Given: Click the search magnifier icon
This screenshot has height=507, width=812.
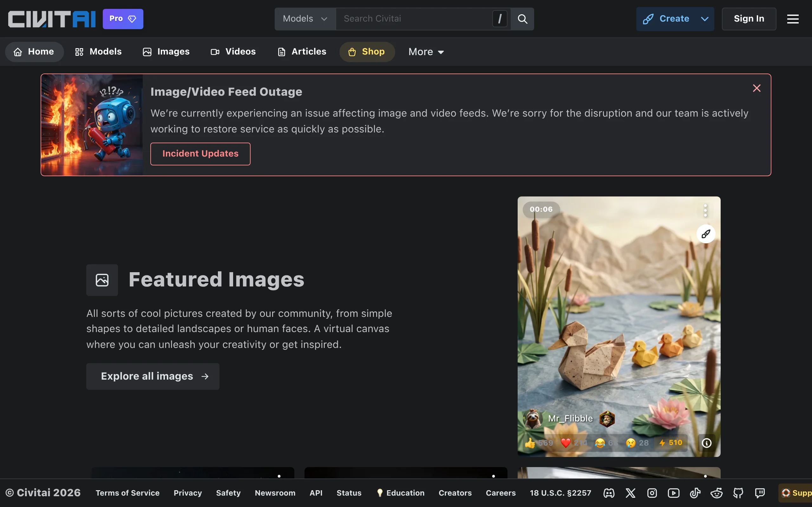Looking at the screenshot, I should 522,19.
